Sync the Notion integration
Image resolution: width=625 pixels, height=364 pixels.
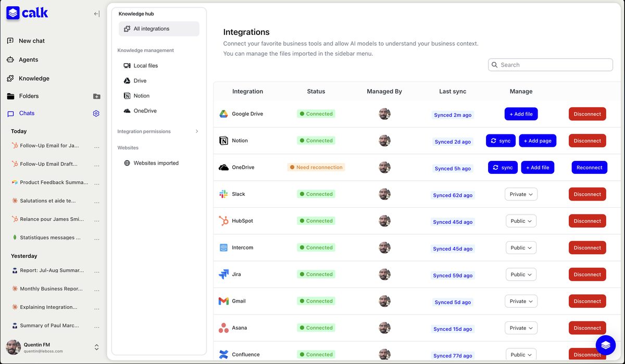coord(501,140)
